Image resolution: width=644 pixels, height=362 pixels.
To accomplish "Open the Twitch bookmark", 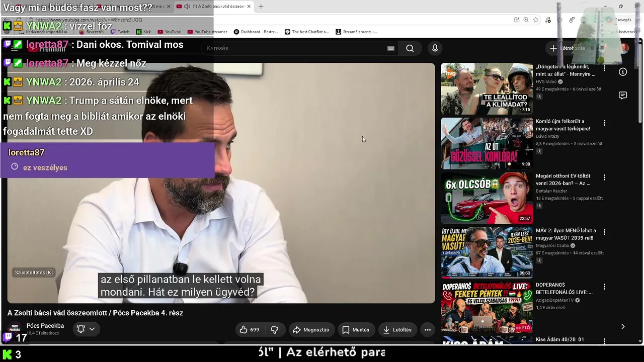I will tap(120, 32).
